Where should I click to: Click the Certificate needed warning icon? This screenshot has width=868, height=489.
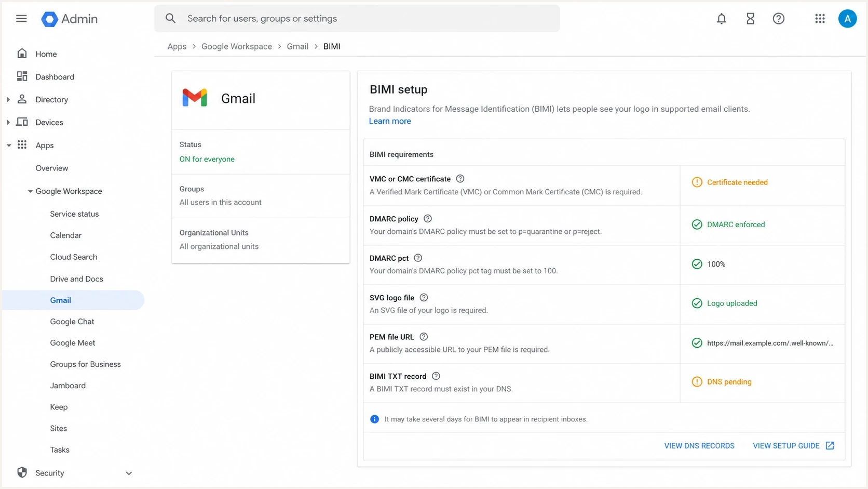[x=697, y=182]
